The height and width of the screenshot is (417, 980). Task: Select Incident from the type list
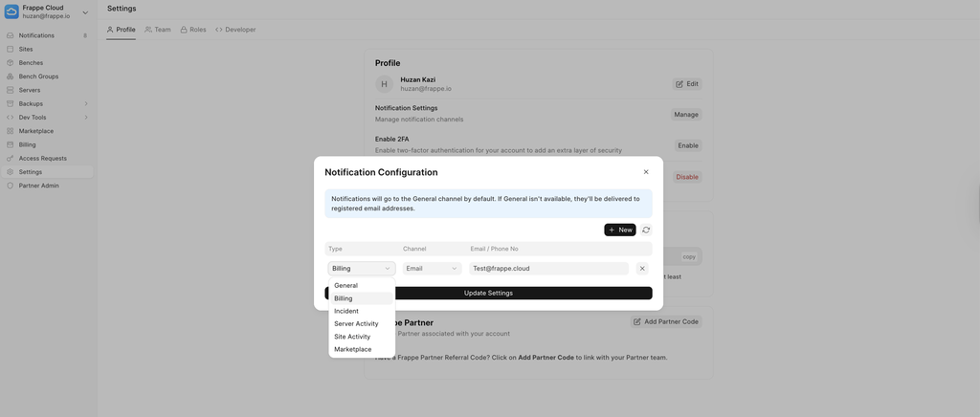[346, 311]
